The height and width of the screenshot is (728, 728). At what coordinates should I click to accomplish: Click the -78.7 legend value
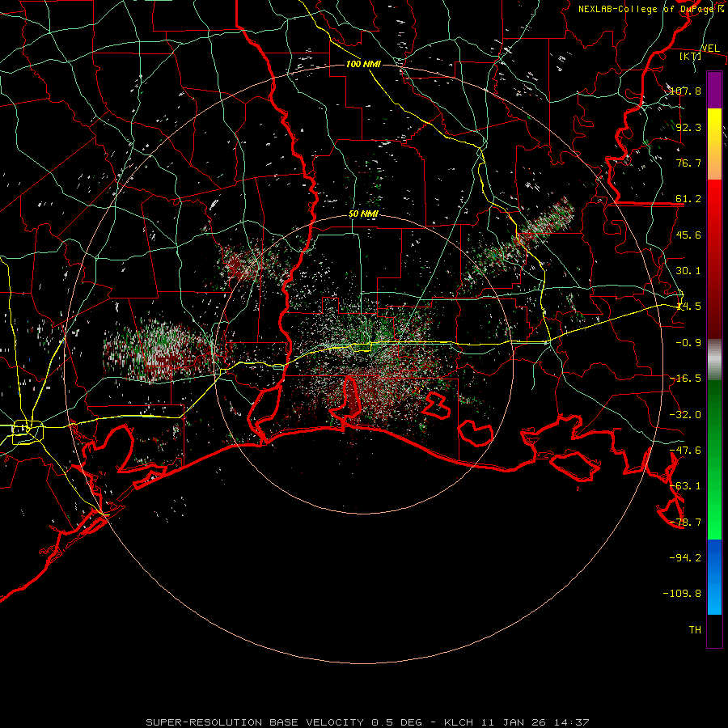point(685,523)
